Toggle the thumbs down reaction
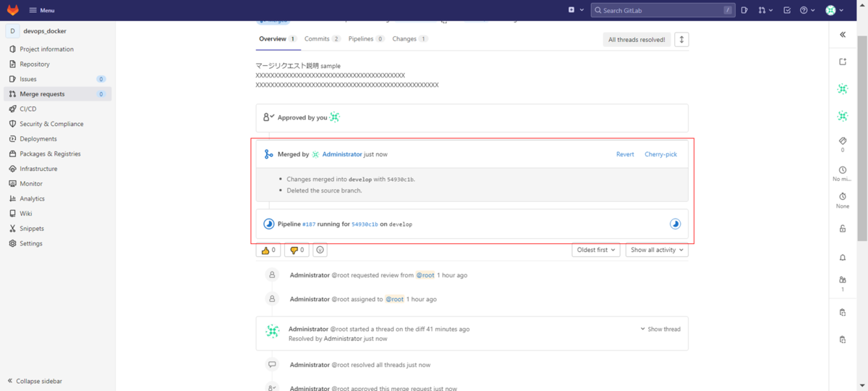This screenshot has width=868, height=391. point(297,250)
